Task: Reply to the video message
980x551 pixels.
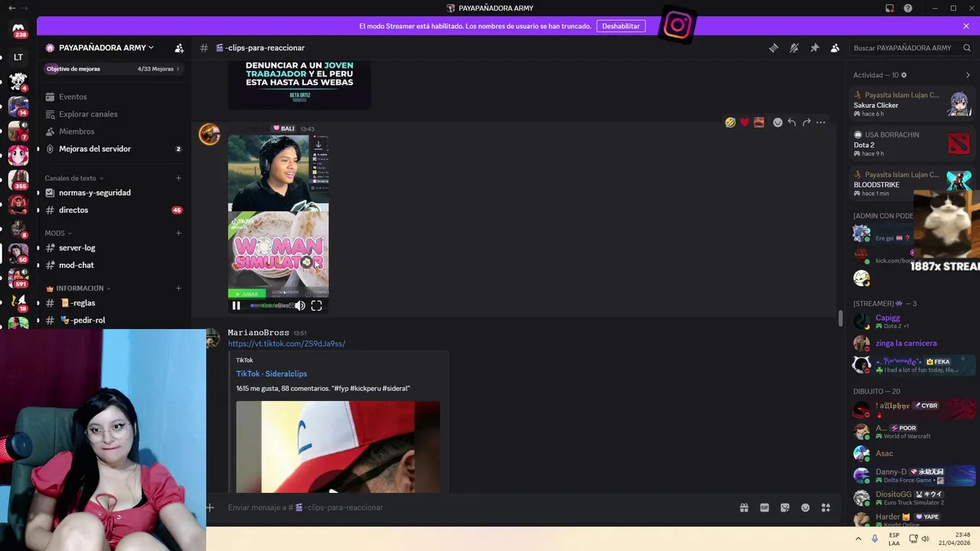Action: (x=792, y=122)
